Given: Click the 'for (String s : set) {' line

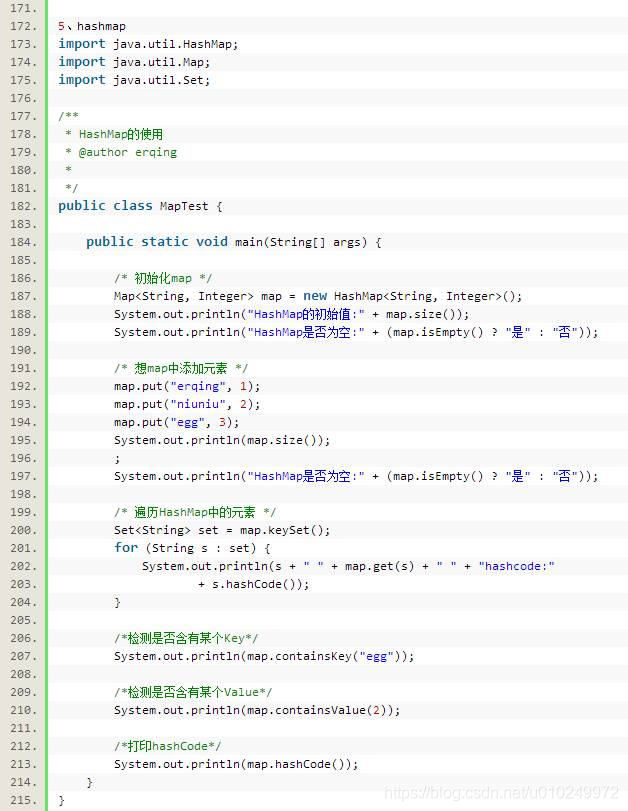Looking at the screenshot, I should coord(192,548).
